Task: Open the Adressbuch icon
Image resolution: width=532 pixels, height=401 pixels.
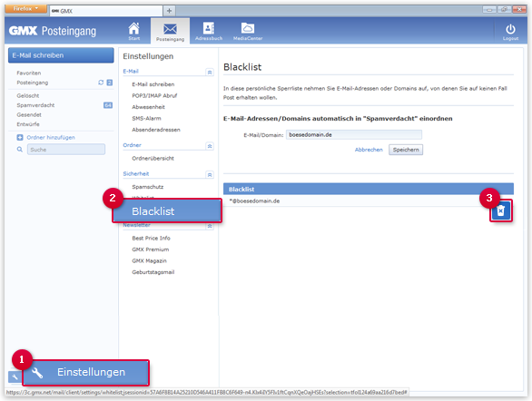Action: pos(209,31)
